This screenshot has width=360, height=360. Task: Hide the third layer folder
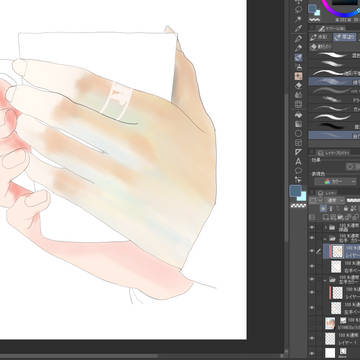pos(312,280)
